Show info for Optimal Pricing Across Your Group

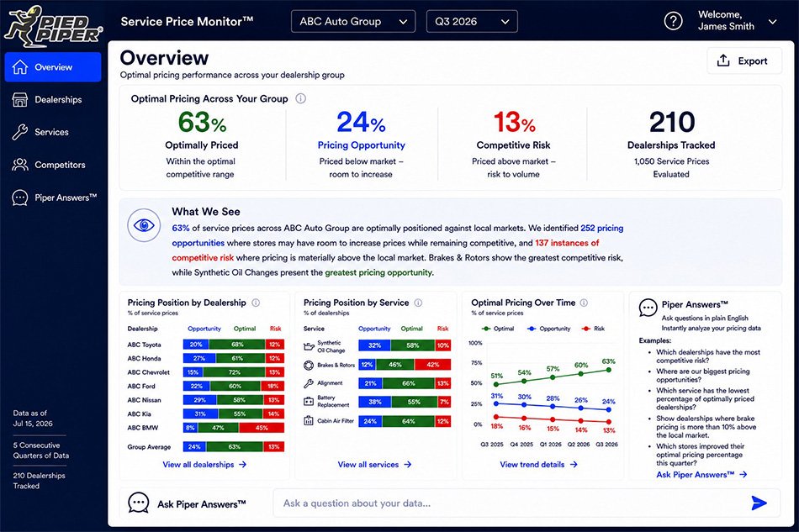300,98
